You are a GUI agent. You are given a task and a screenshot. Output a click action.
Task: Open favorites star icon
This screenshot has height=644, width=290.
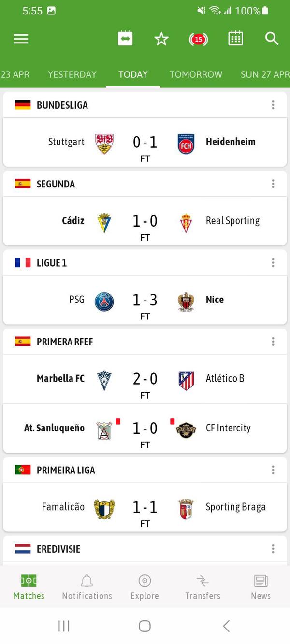click(x=161, y=39)
